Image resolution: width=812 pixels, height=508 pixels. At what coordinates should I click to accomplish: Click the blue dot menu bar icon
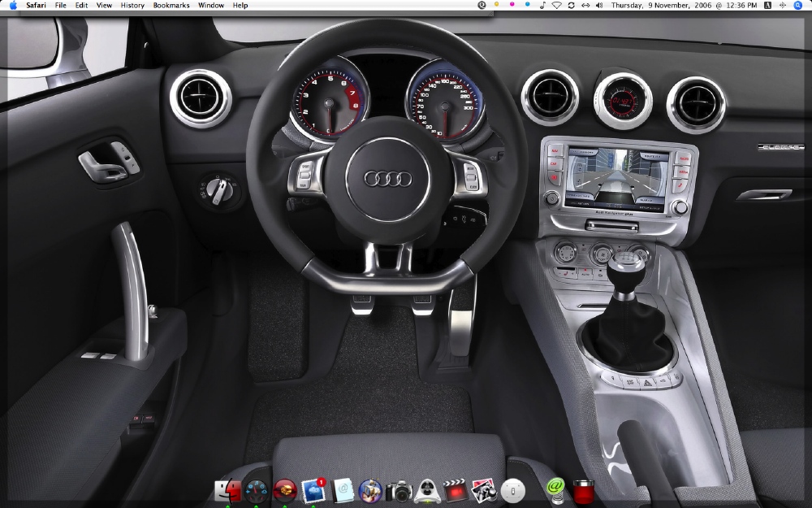coord(527,4)
